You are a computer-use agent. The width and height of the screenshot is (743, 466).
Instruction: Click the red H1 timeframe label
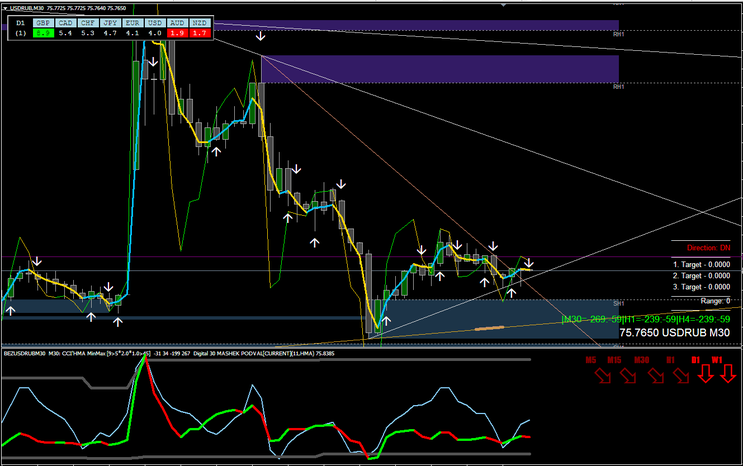(671, 360)
